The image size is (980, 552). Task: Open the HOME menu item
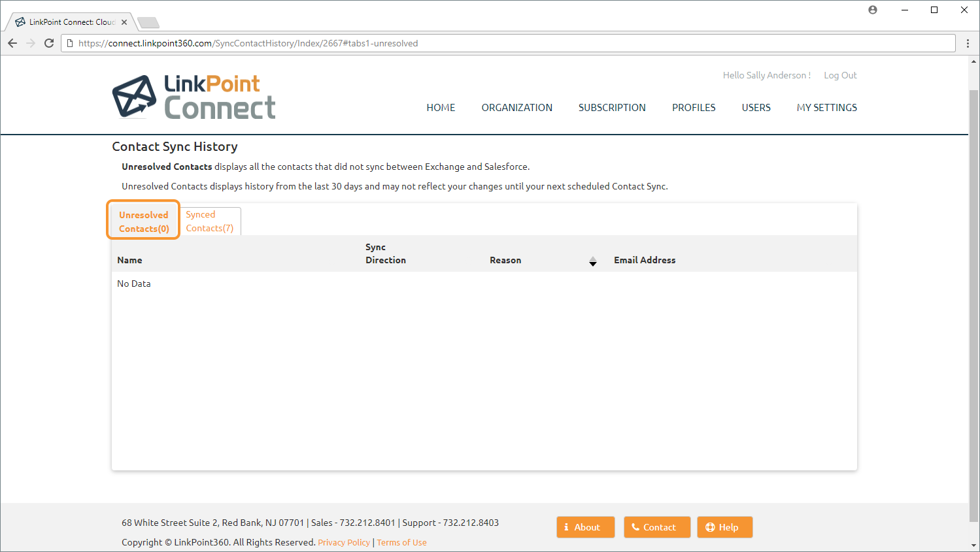pos(441,108)
